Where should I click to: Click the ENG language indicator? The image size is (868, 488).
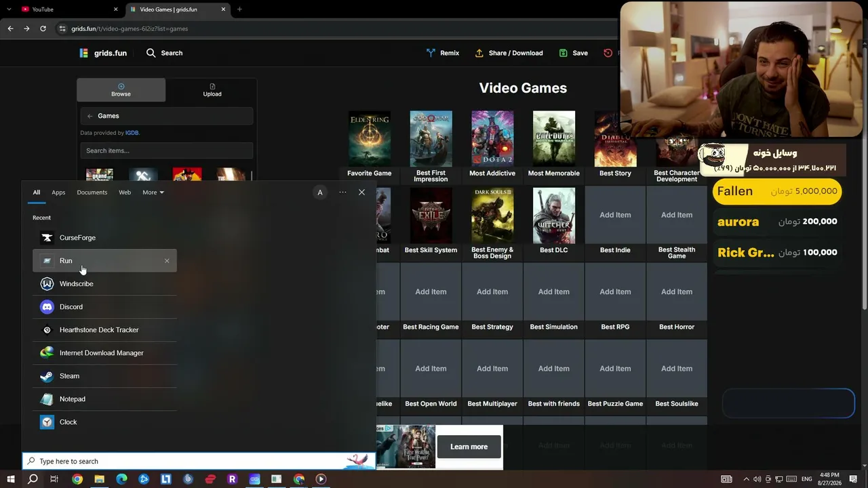[x=807, y=479]
